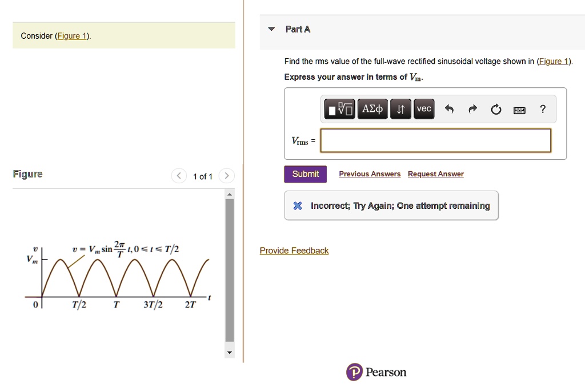Click the previous figure chevron
The image size is (585, 392).
(x=178, y=176)
